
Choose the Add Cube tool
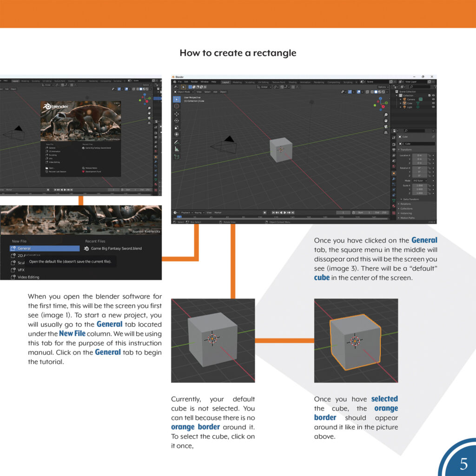(177, 157)
